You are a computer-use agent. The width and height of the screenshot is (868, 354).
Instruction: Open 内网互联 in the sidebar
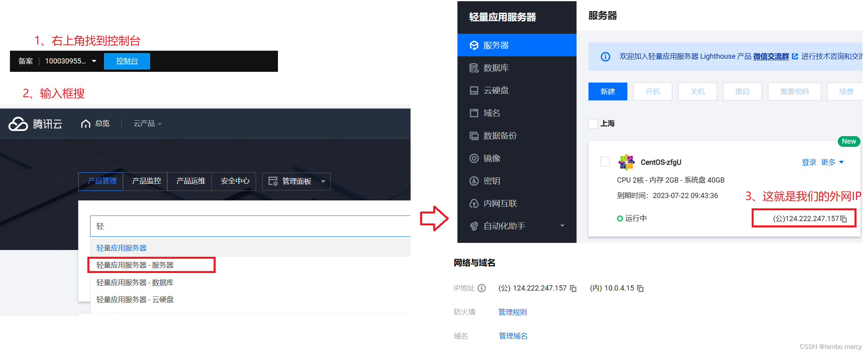tap(517, 204)
